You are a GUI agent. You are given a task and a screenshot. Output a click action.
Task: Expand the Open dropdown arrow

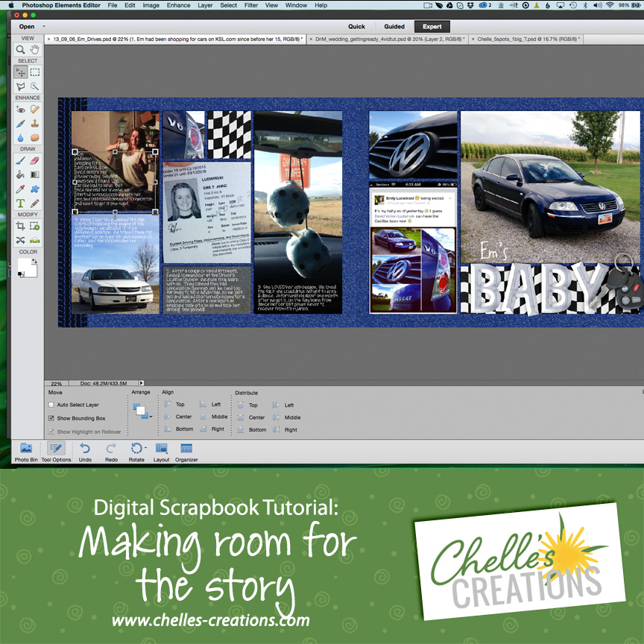[44, 26]
